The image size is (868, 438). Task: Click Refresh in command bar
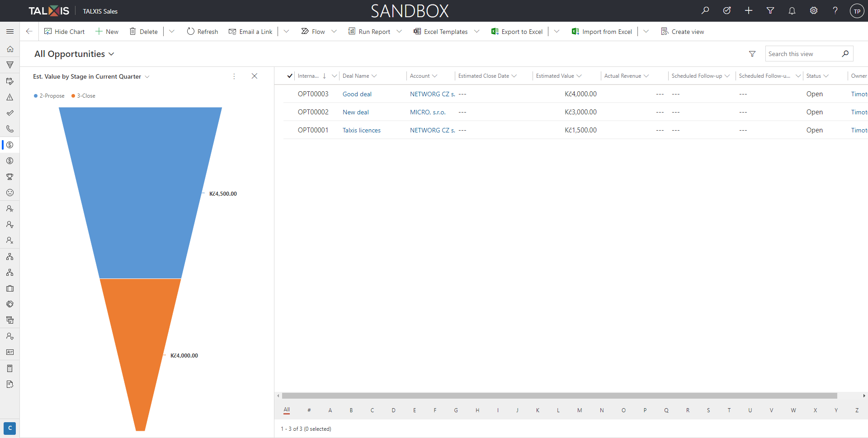[203, 31]
